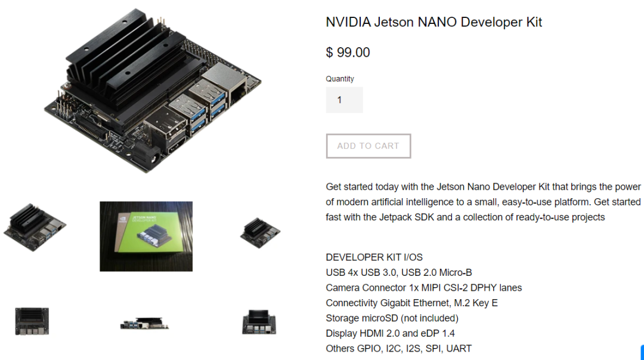
Task: Click the Others GPIO specification line
Action: point(398,349)
